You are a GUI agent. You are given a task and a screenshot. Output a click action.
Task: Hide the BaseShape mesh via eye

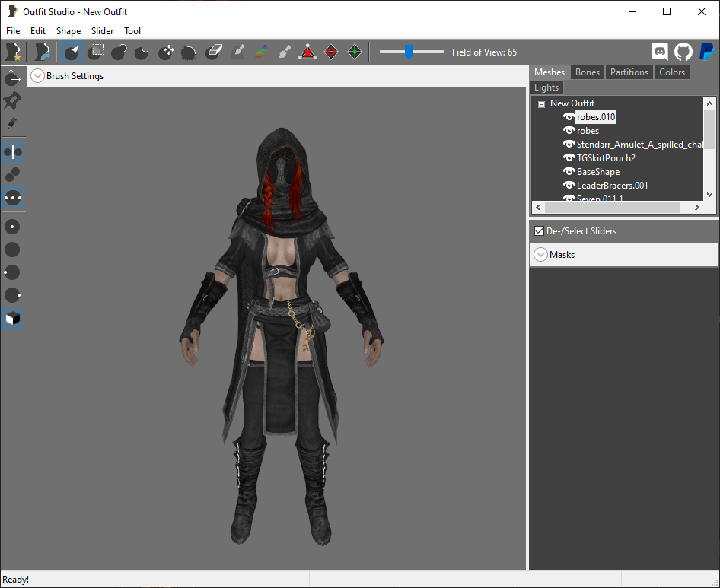569,172
